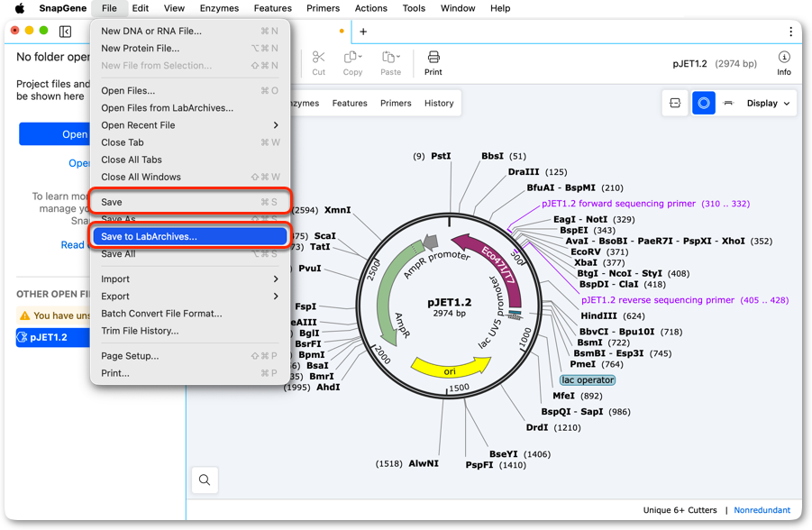Switch to the History tab

(x=439, y=103)
